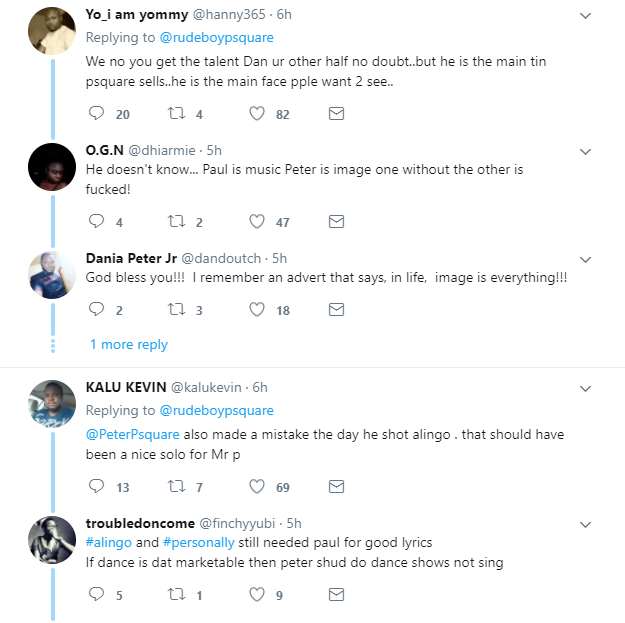Message troubledoncome's tweet with envelope icon
Image resolution: width=625 pixels, height=623 pixels.
[337, 595]
